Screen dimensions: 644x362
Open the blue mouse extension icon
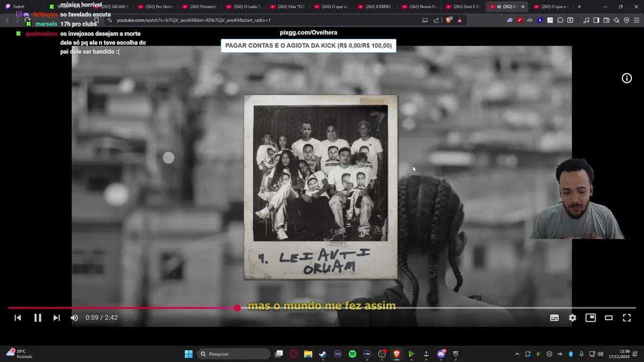coord(540,20)
